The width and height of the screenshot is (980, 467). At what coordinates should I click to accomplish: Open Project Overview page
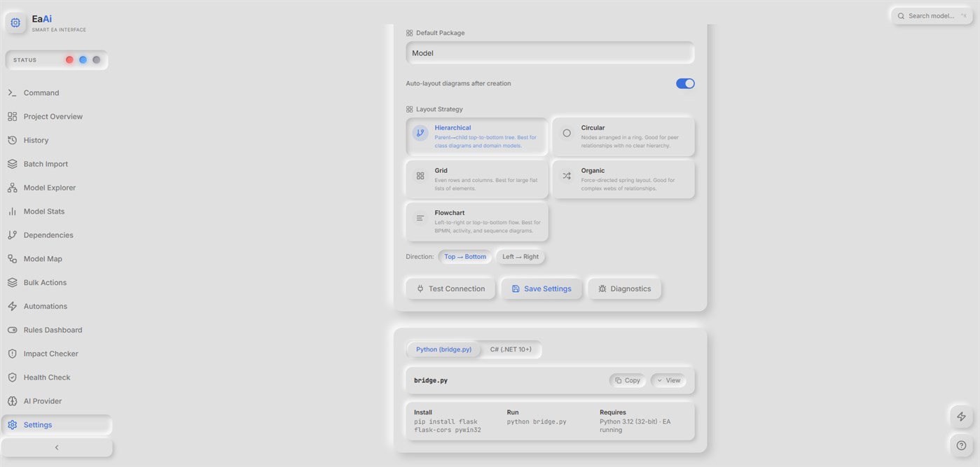(x=56, y=116)
